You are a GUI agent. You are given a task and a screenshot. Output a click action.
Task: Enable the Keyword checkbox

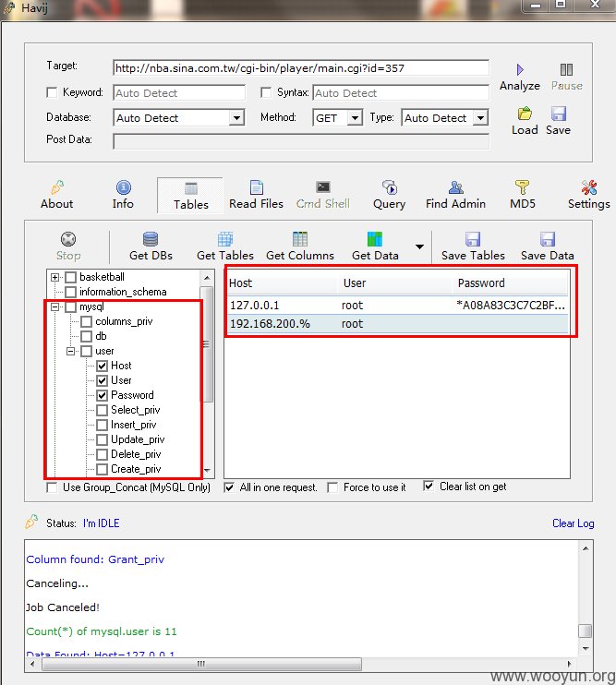click(52, 92)
